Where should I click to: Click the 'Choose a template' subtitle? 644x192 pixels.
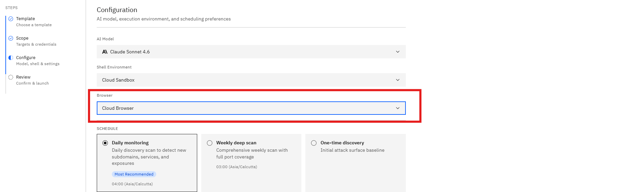pyautogui.click(x=34, y=25)
